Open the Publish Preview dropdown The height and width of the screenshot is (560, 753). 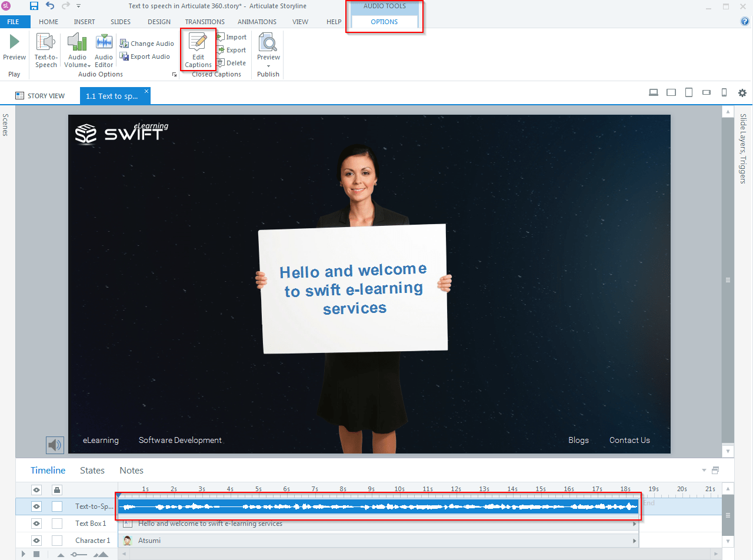pos(268,50)
